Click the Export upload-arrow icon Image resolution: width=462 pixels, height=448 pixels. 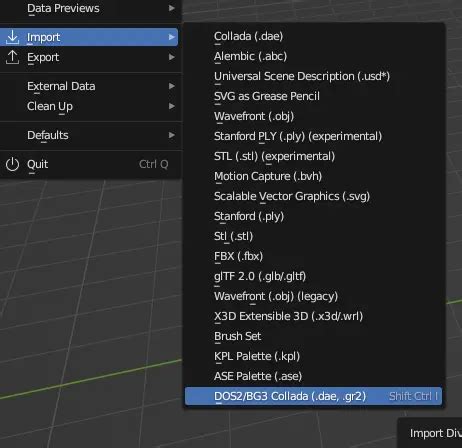tap(12, 57)
